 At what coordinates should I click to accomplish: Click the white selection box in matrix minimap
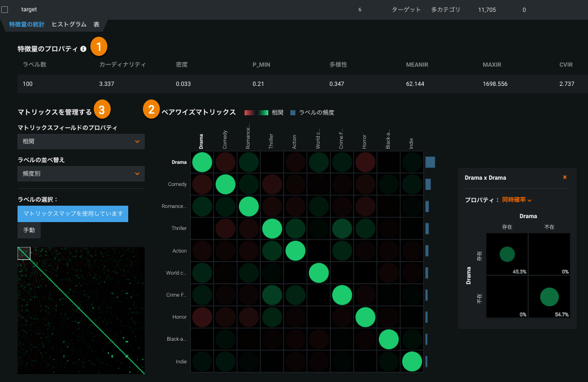[x=24, y=253]
